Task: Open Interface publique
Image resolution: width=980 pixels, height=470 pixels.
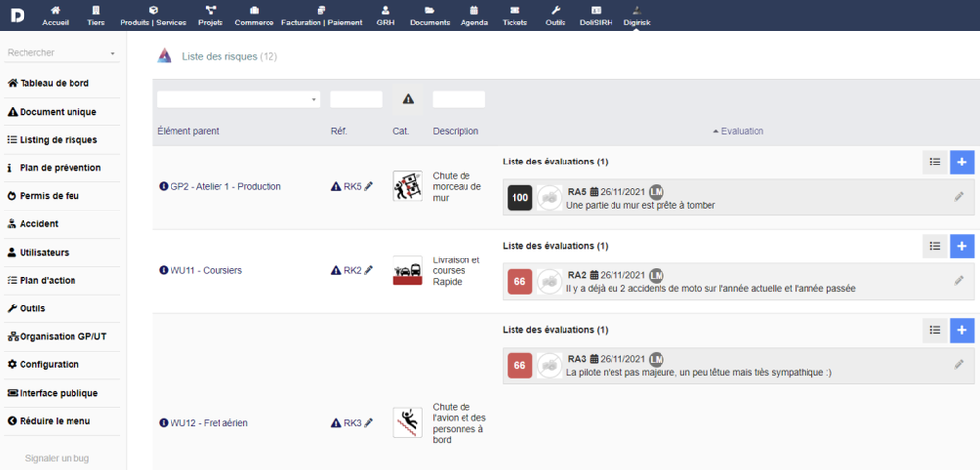Action: pyautogui.click(x=53, y=393)
